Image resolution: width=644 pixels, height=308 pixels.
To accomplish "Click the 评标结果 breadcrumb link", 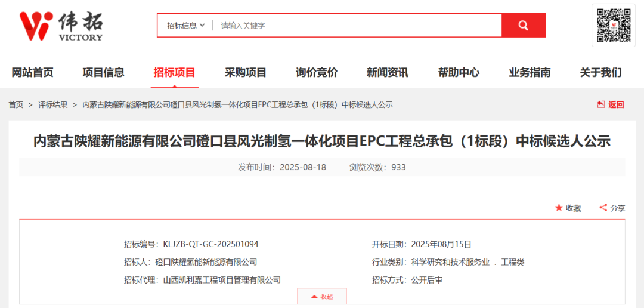I will [53, 104].
